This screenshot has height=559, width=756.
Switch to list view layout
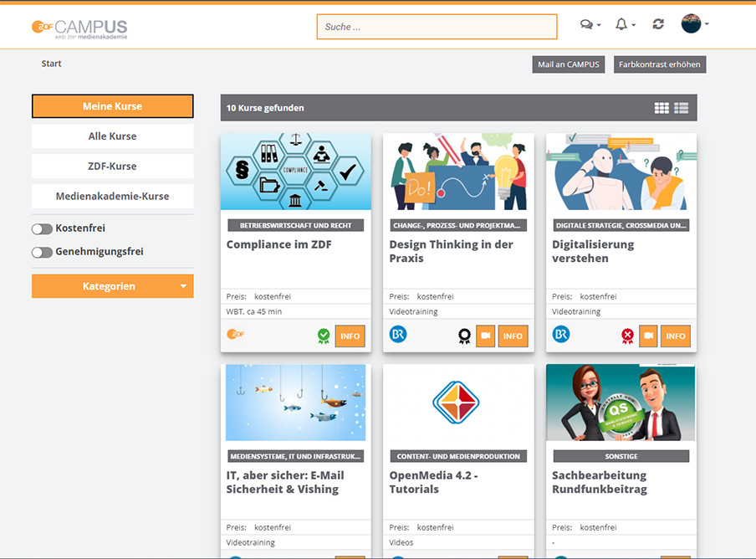(682, 108)
